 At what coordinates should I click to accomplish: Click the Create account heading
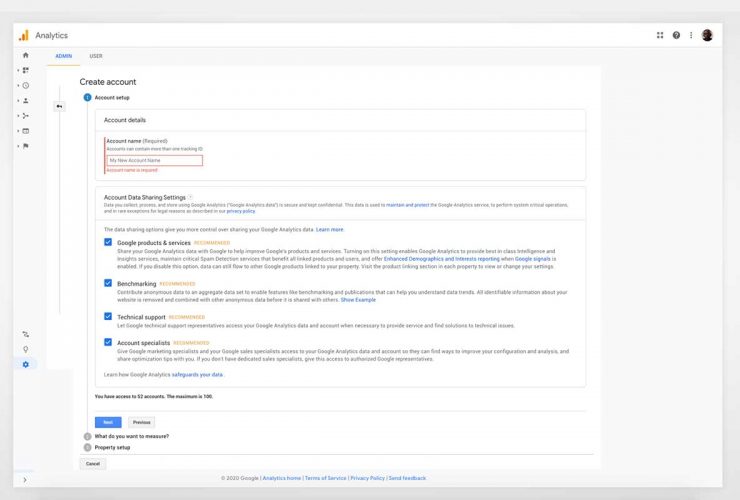pyautogui.click(x=108, y=82)
